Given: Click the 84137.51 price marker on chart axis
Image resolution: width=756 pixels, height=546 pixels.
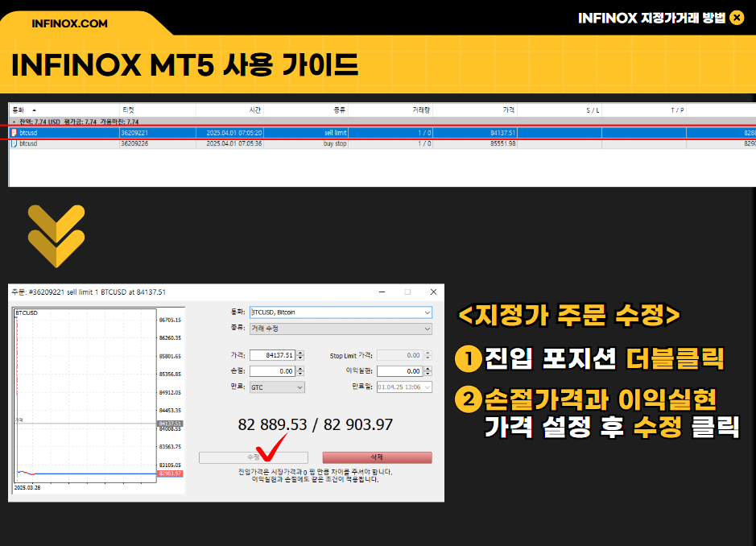Looking at the screenshot, I should [170, 424].
